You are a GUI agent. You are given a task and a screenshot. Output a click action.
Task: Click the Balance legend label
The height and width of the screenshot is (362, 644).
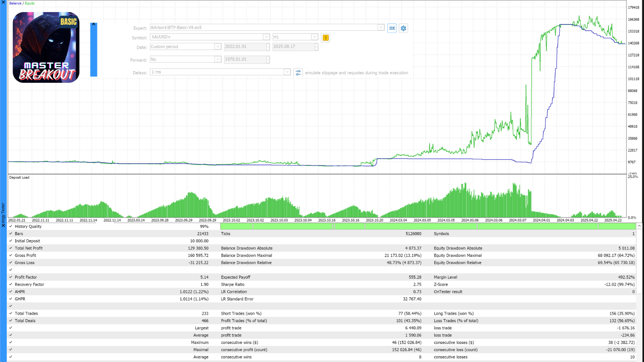coord(15,3)
